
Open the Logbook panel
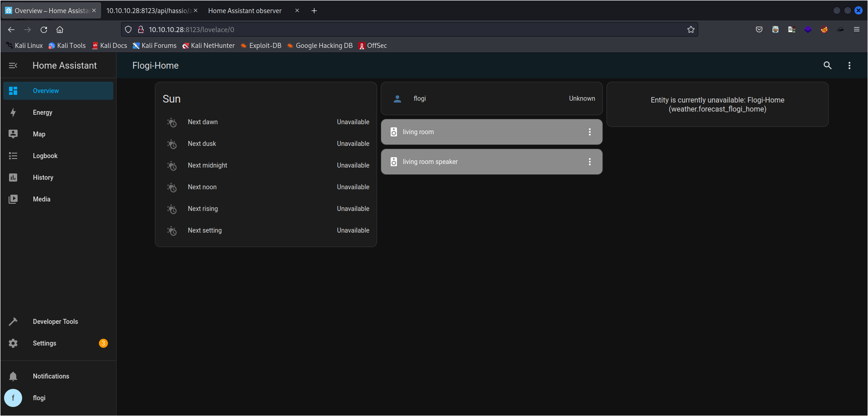click(58, 156)
